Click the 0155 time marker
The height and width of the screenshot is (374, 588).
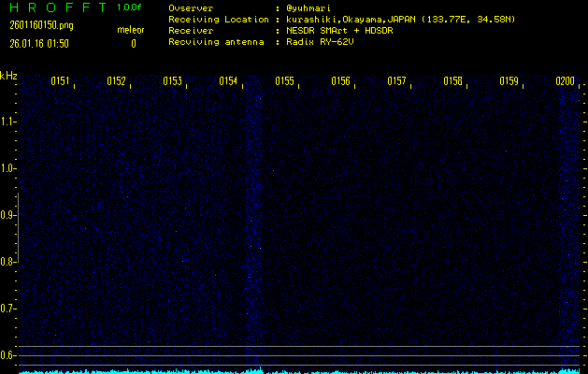click(284, 81)
